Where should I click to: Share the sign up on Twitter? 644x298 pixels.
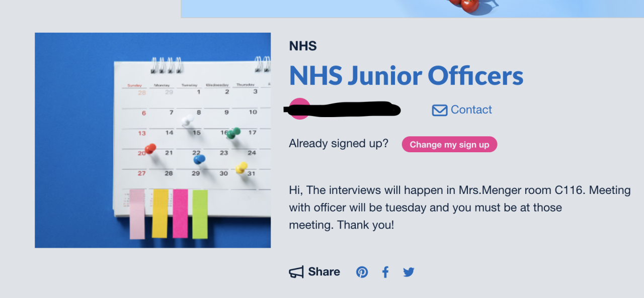pyautogui.click(x=409, y=272)
